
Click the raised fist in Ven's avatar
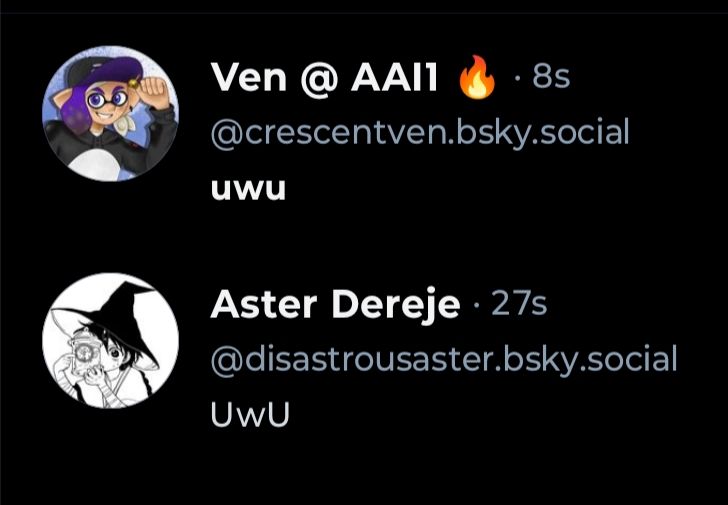click(156, 91)
